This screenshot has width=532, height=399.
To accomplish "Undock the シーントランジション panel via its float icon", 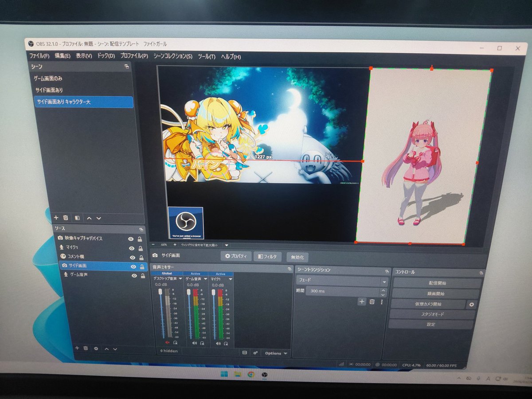I will click(x=387, y=271).
